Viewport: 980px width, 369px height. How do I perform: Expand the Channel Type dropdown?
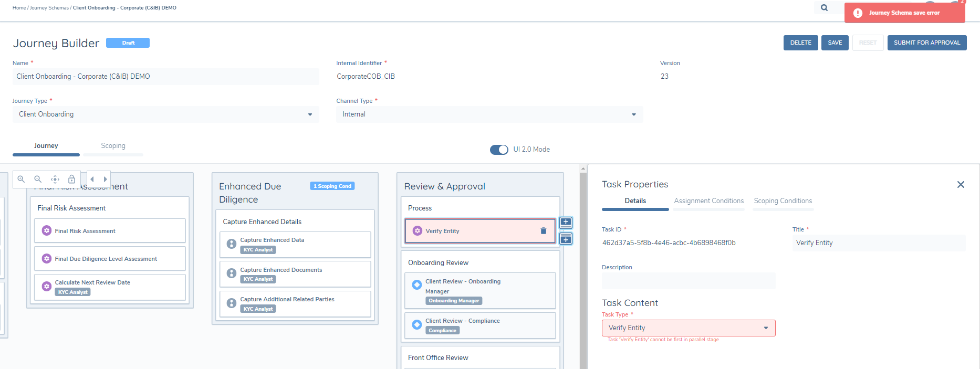pos(489,114)
